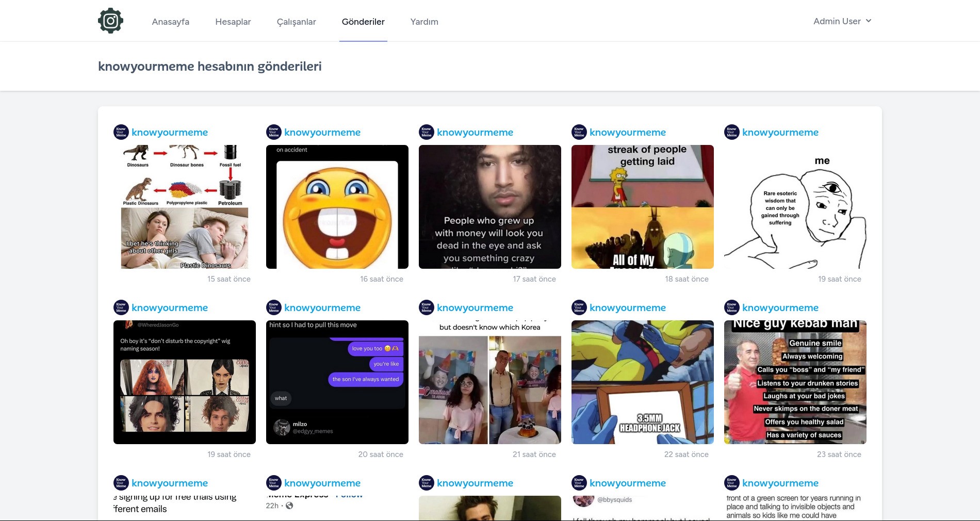Viewport: 980px width, 521px height.
Task: Open the Nice guy kebab man thumbnail
Action: [795, 382]
